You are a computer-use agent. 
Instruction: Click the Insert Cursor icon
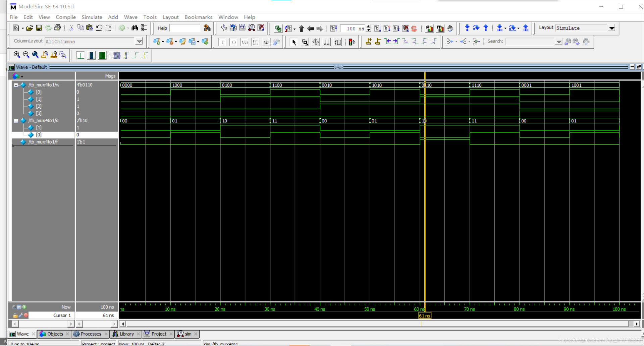(x=368, y=42)
